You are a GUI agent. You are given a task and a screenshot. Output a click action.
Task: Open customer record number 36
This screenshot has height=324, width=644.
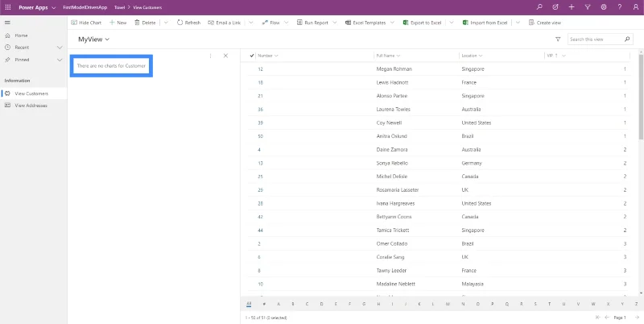click(x=260, y=110)
